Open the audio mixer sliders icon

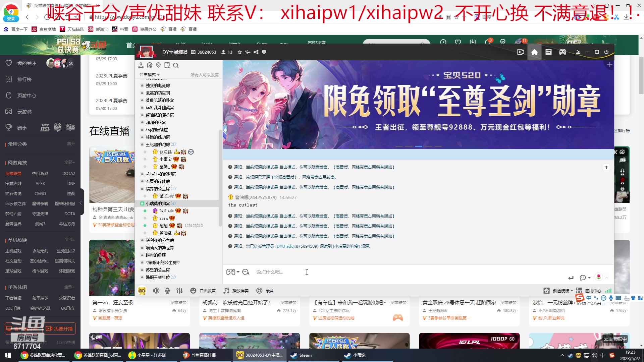(180, 291)
